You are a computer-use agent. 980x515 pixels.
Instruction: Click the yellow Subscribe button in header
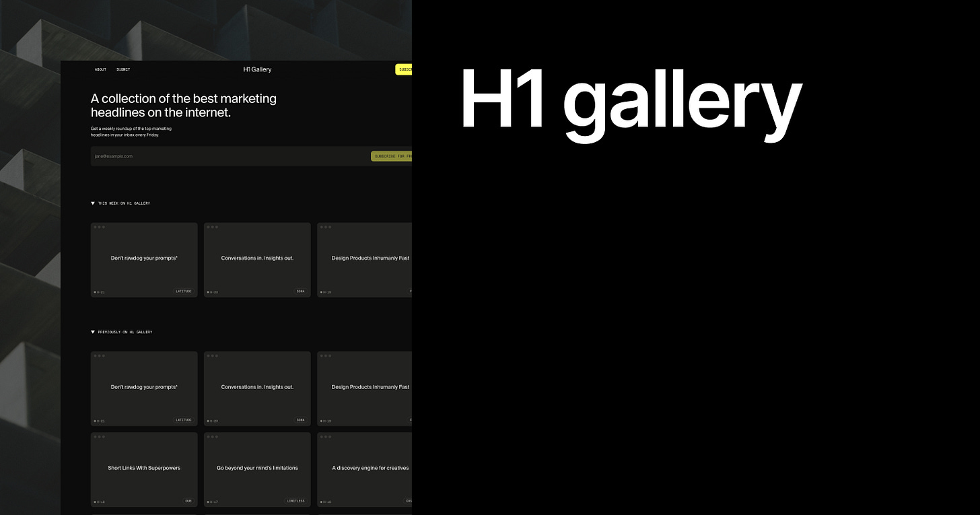(404, 69)
